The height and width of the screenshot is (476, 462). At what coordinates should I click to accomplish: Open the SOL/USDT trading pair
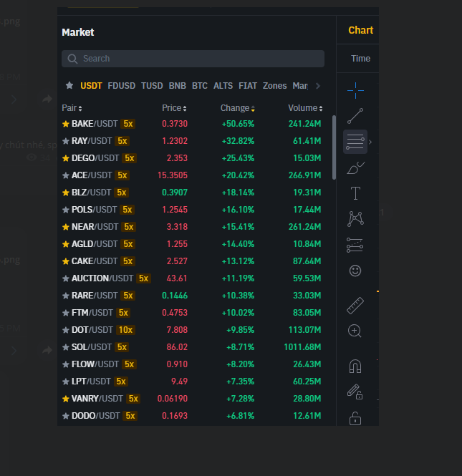tap(191, 347)
